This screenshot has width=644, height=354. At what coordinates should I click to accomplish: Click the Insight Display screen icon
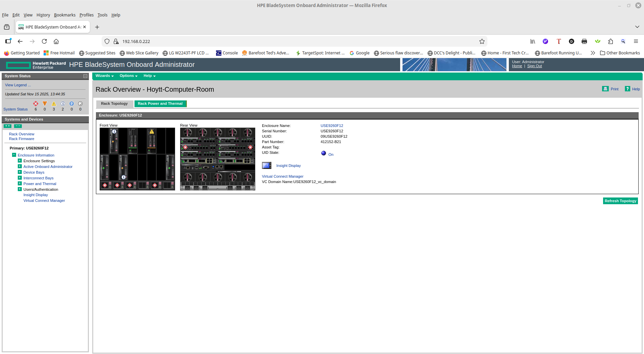tap(266, 166)
